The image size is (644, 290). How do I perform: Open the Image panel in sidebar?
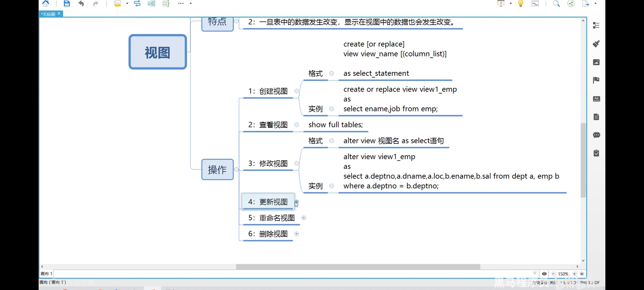tap(596, 62)
